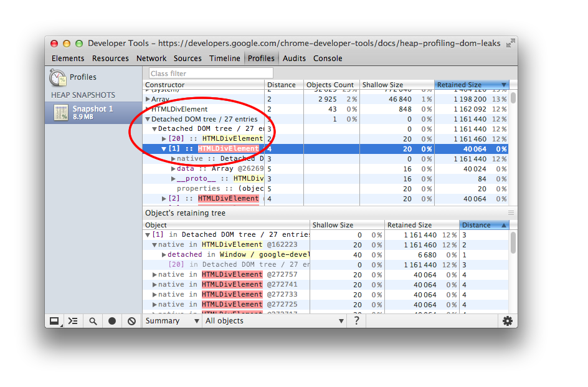This screenshot has height=387, width=588.
Task: Open the Summary view dropdown
Action: pyautogui.click(x=172, y=321)
